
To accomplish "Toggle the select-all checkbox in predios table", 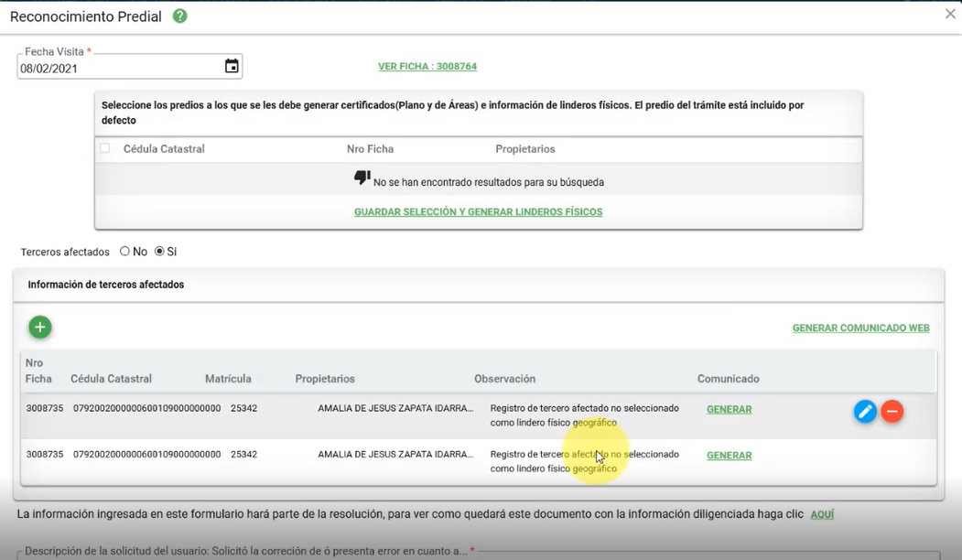I will tap(105, 148).
